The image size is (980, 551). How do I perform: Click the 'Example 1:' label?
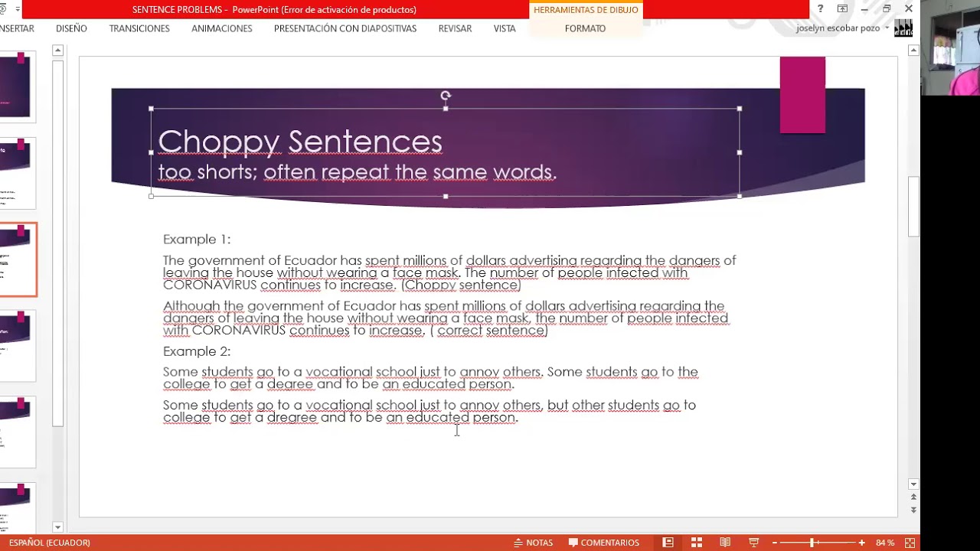197,240
